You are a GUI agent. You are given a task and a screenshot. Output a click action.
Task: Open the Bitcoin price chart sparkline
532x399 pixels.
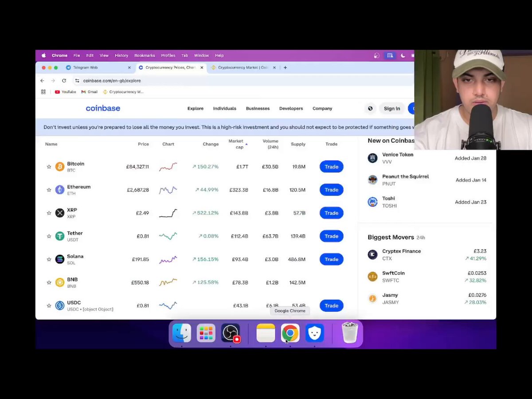click(x=168, y=167)
